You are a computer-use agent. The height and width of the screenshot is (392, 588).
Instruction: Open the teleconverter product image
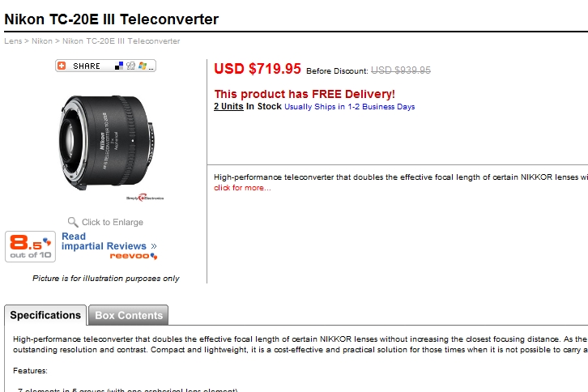click(107, 143)
